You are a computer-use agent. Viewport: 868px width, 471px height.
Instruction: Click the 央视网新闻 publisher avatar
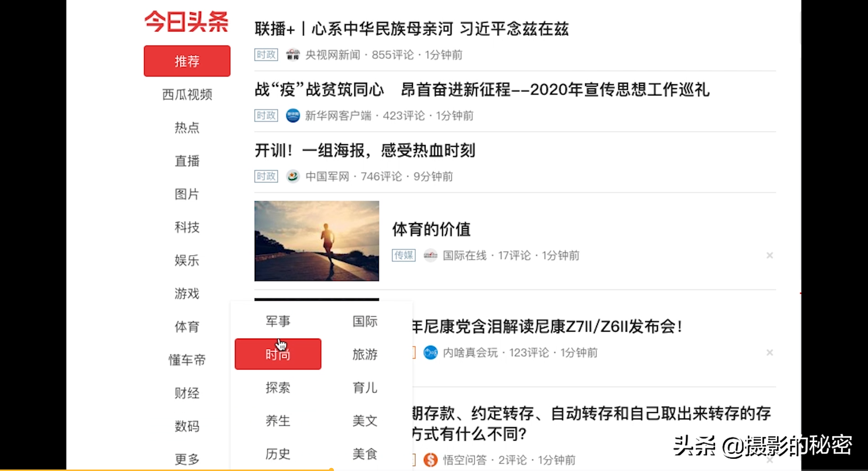(x=292, y=54)
